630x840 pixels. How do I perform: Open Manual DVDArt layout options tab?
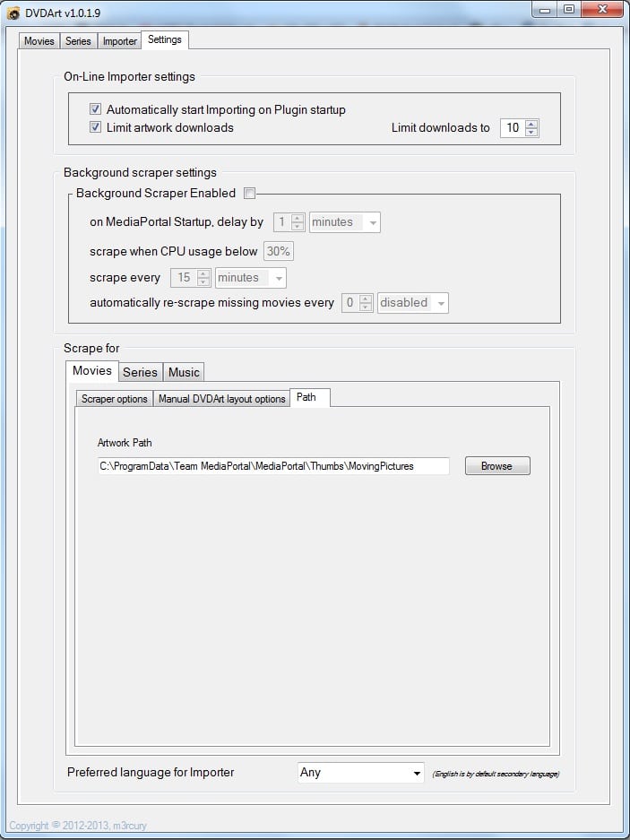point(221,399)
